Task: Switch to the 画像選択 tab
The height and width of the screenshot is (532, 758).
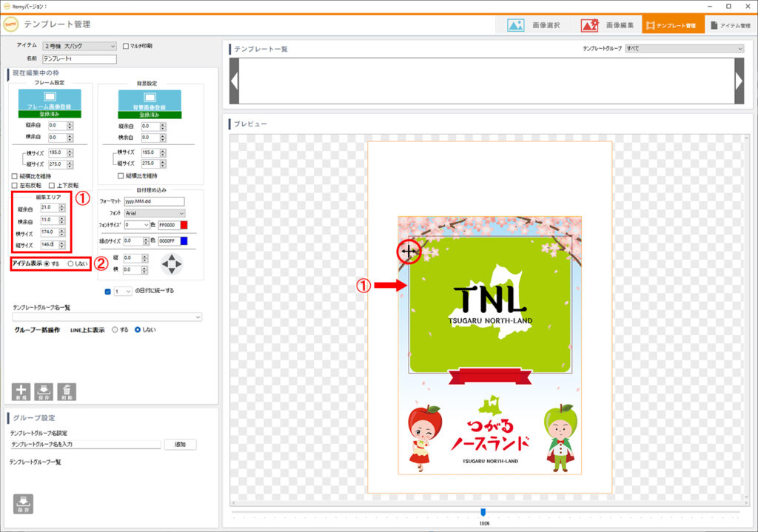Action: point(534,25)
